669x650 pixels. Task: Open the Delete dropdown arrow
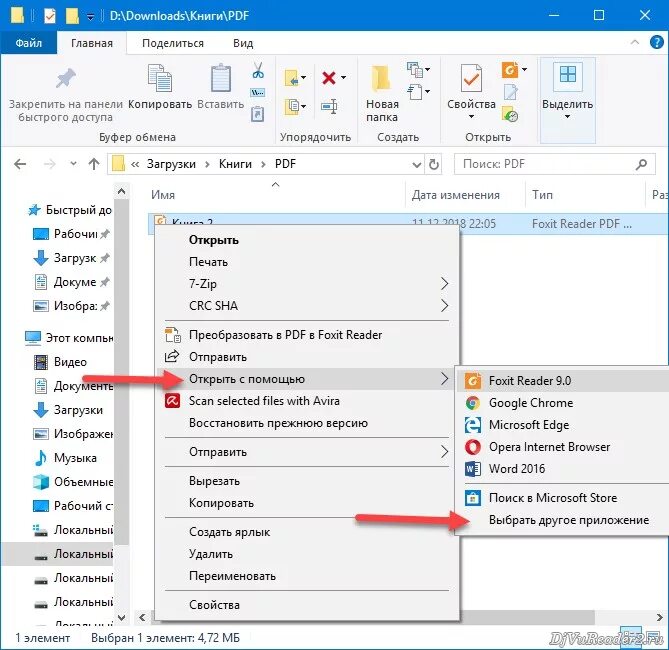point(343,78)
